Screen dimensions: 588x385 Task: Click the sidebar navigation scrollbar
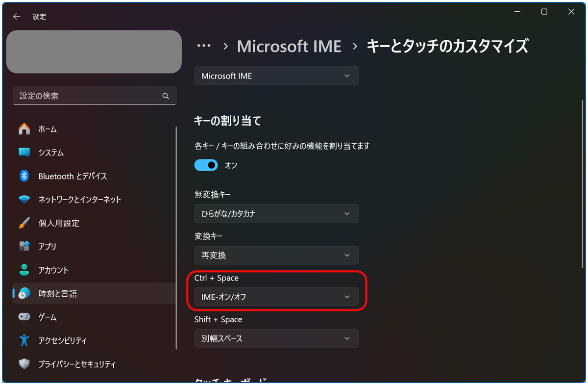coord(176,238)
